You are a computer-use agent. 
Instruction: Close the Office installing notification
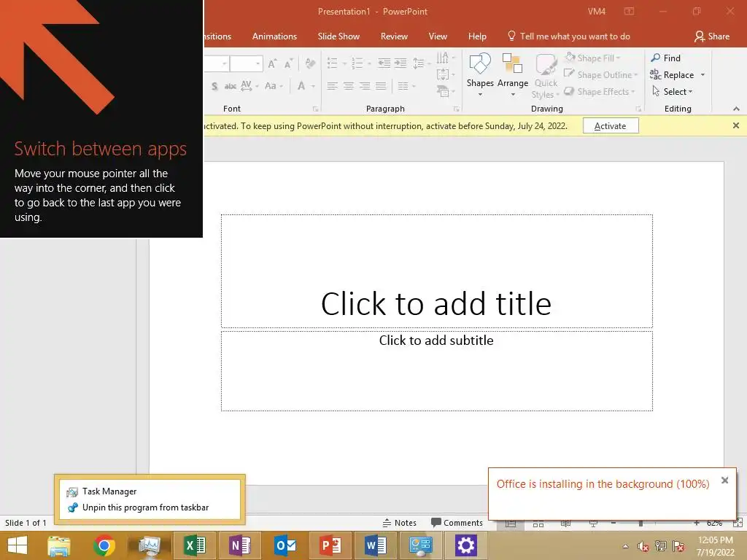pos(724,481)
